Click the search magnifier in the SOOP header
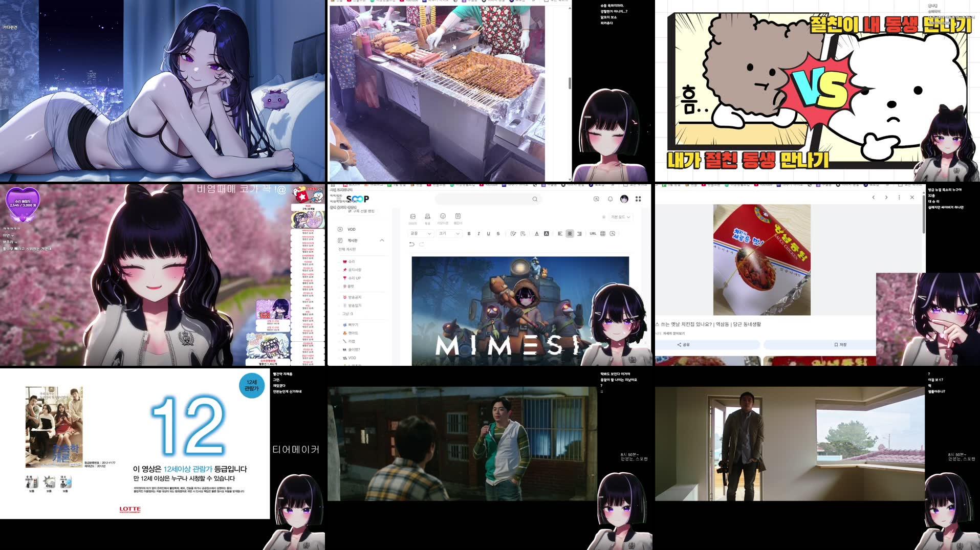 tap(535, 199)
